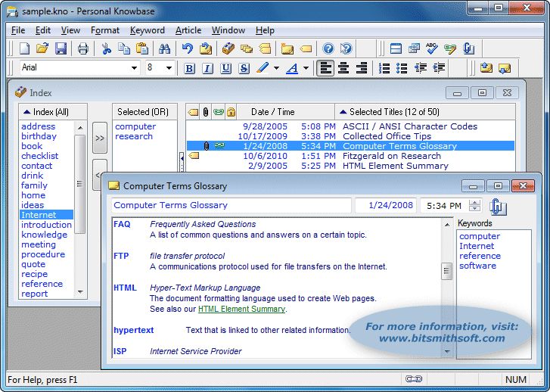This screenshot has height=392, width=550.
Task: Click the yellow tag keyword icon in toolbar
Action: (x=306, y=48)
